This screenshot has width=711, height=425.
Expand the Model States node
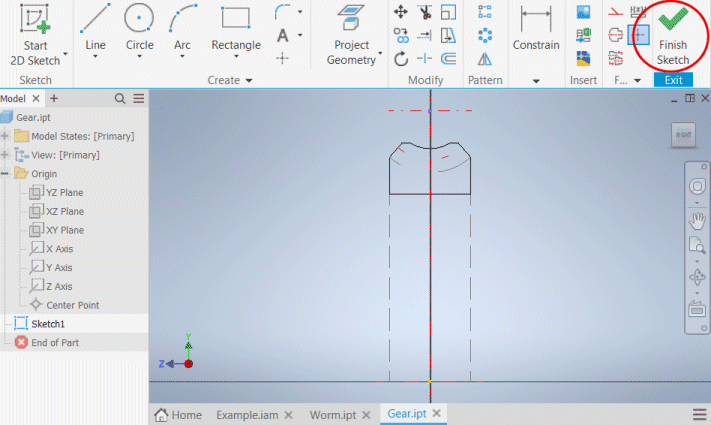[5, 136]
